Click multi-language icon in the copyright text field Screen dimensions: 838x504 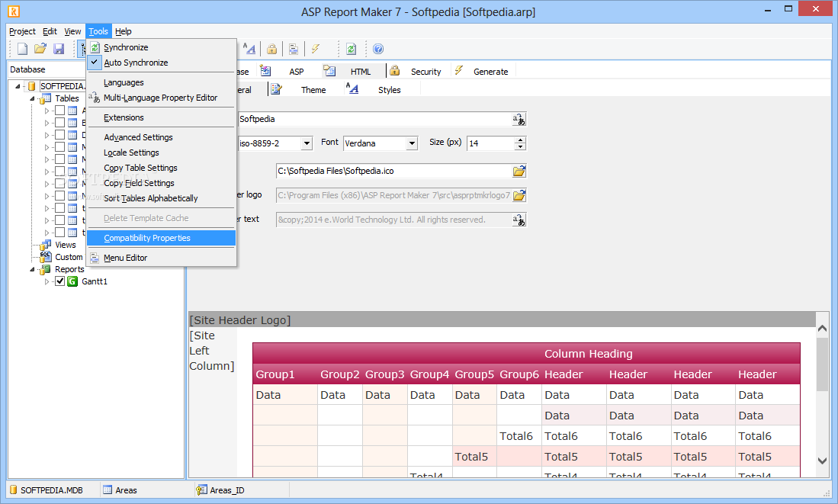click(x=519, y=220)
